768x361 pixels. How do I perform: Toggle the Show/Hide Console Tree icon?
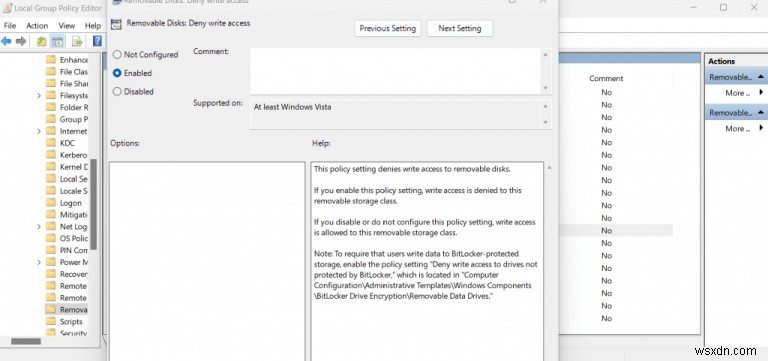[x=57, y=41]
